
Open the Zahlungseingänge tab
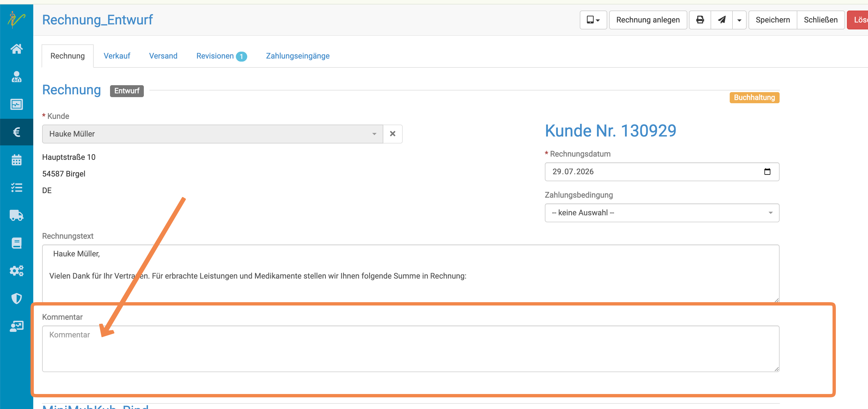(298, 56)
